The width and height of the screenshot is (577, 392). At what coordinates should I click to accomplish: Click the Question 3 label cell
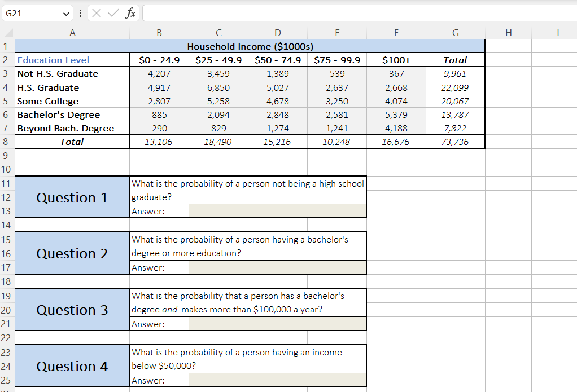pos(72,309)
